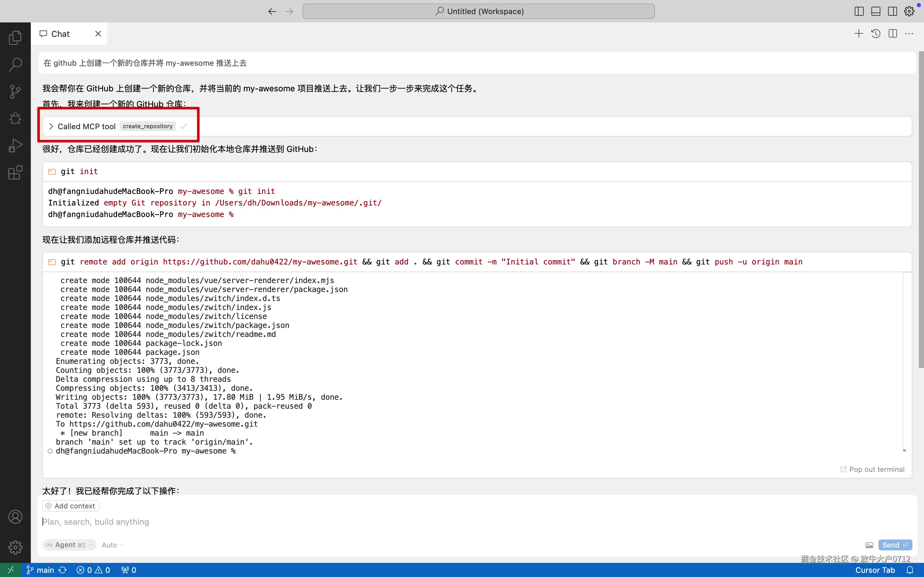924x577 pixels.
Task: Open the Search panel icon
Action: click(15, 64)
